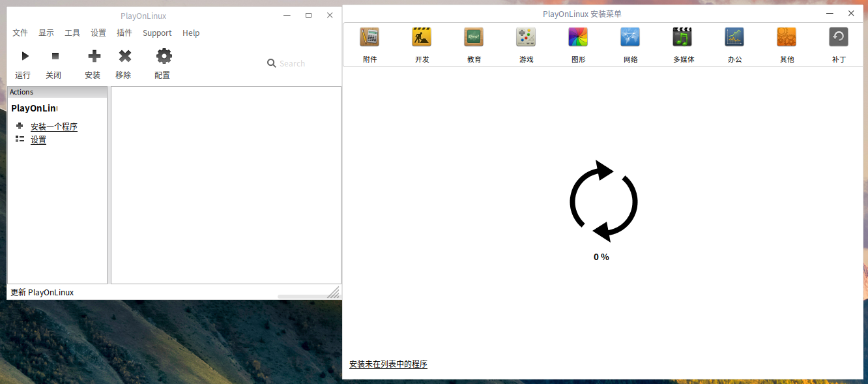Click the refresh arrows loading icon
The height and width of the screenshot is (384, 868).
click(603, 201)
